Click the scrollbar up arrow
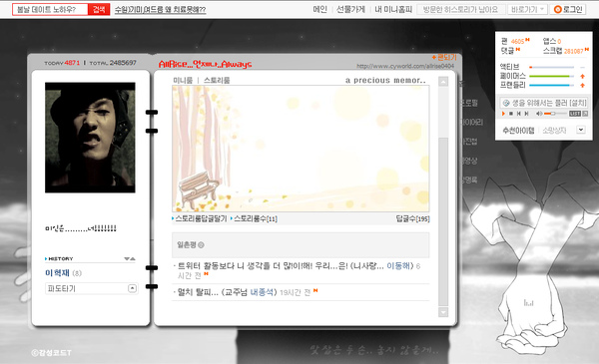The height and width of the screenshot is (364, 599). pos(443,81)
